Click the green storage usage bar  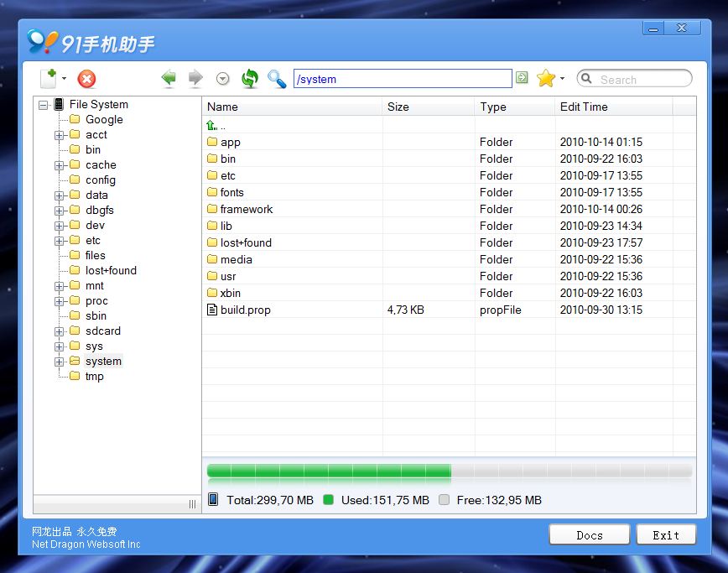(329, 471)
